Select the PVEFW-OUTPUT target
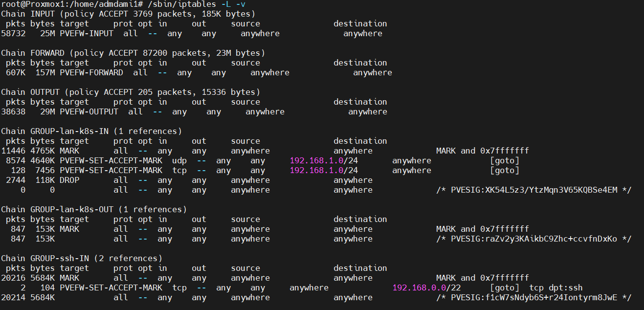Image resolution: width=644 pixels, height=310 pixels. (x=89, y=111)
